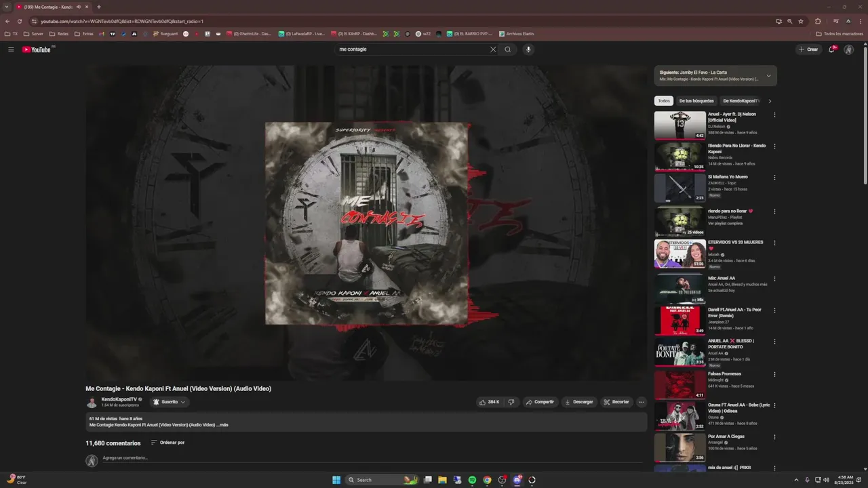Open the GhettoLife bookmark
This screenshot has height=488, width=868.
pos(248,34)
